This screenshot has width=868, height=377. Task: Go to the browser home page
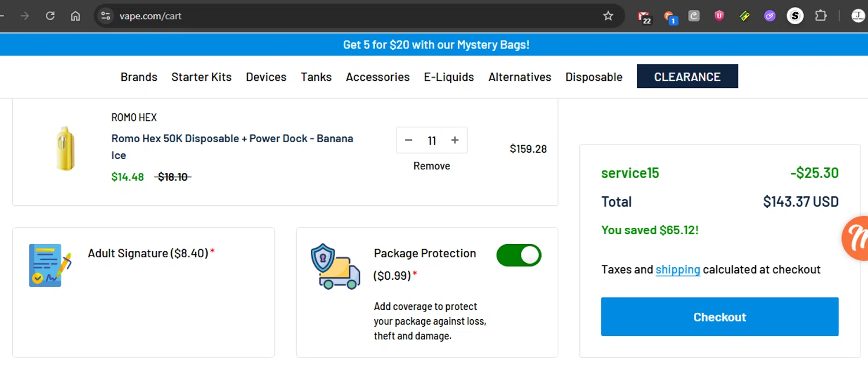point(75,16)
